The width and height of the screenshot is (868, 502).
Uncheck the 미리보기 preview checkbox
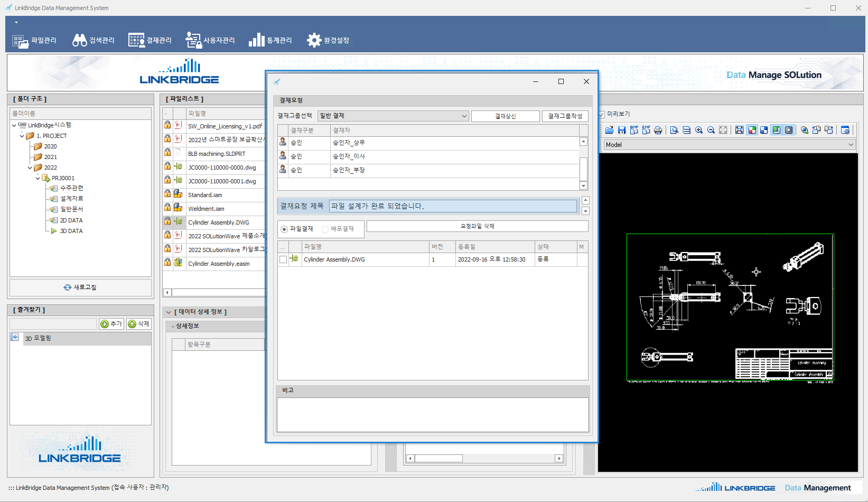(x=601, y=114)
